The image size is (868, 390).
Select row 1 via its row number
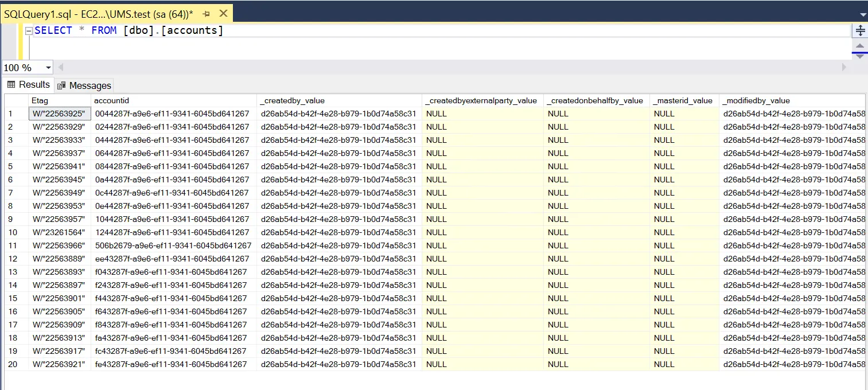click(15, 114)
